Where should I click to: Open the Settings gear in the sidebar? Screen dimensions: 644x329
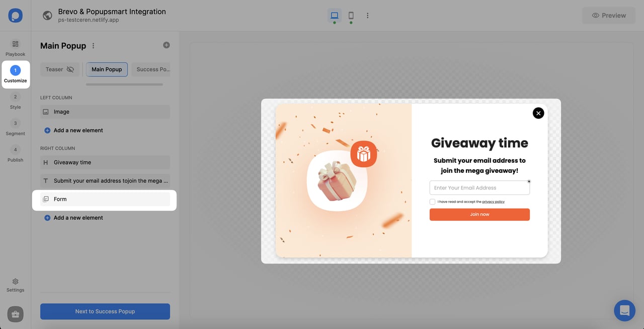coord(15,284)
